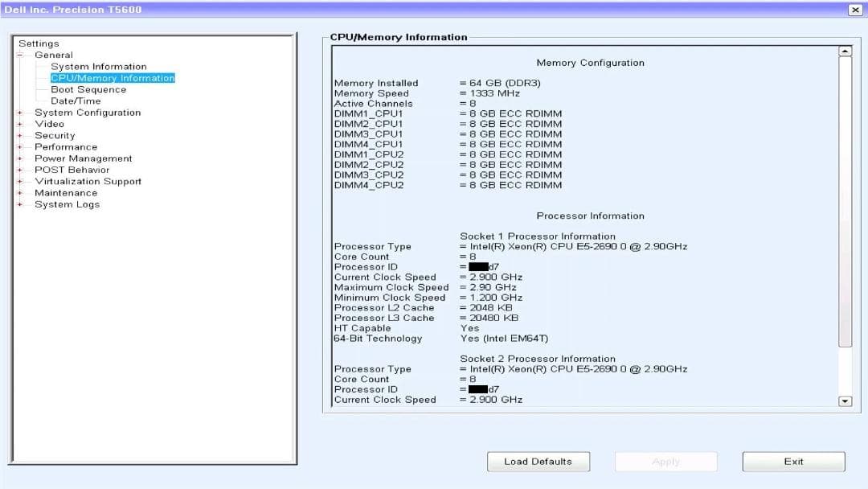Select Power Management label

point(83,158)
